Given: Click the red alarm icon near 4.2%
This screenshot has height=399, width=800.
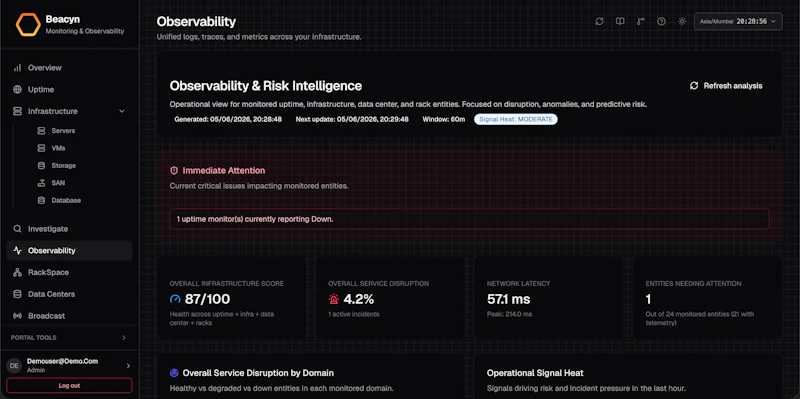Looking at the screenshot, I should click(x=334, y=299).
